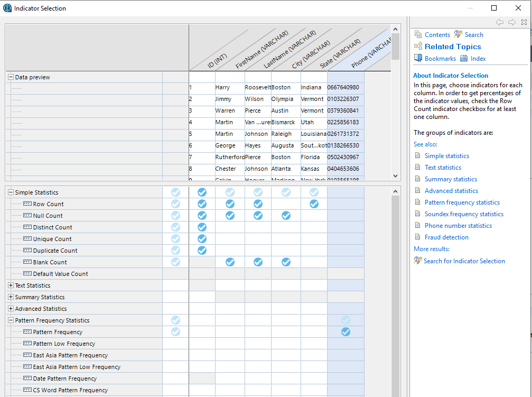Screen dimensions: 532x397
Task: Expand the Text Statistics group
Action: point(11,285)
